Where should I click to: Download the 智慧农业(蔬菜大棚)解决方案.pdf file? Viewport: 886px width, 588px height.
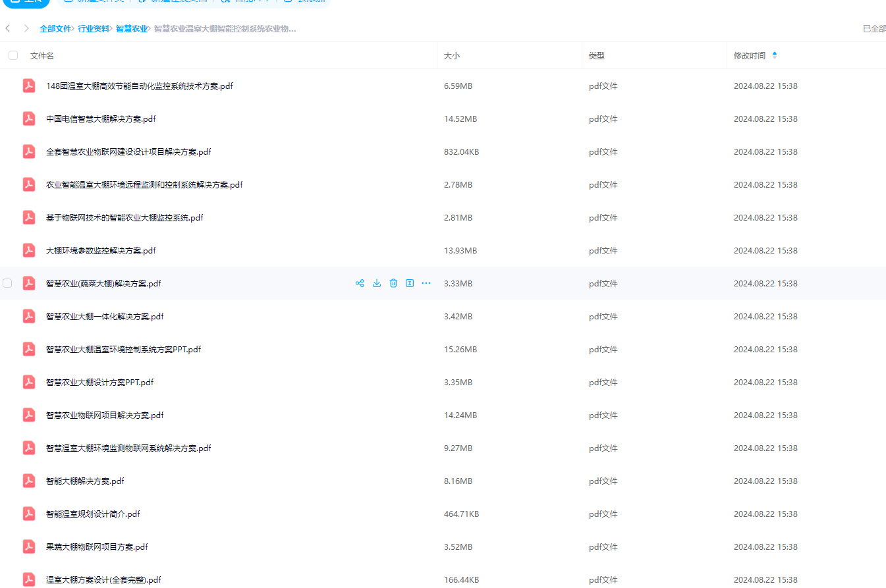[377, 283]
